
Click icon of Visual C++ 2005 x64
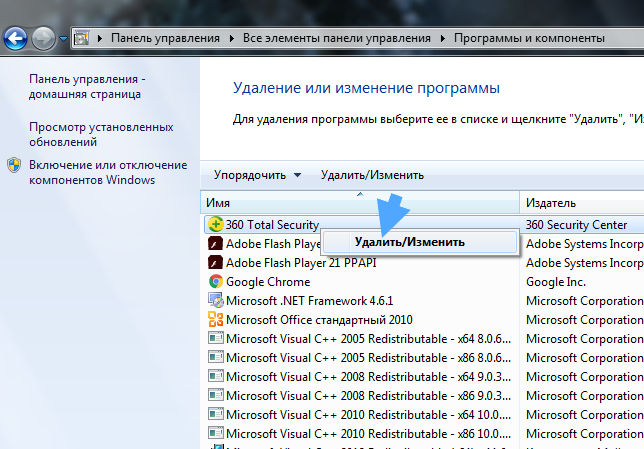pyautogui.click(x=216, y=338)
